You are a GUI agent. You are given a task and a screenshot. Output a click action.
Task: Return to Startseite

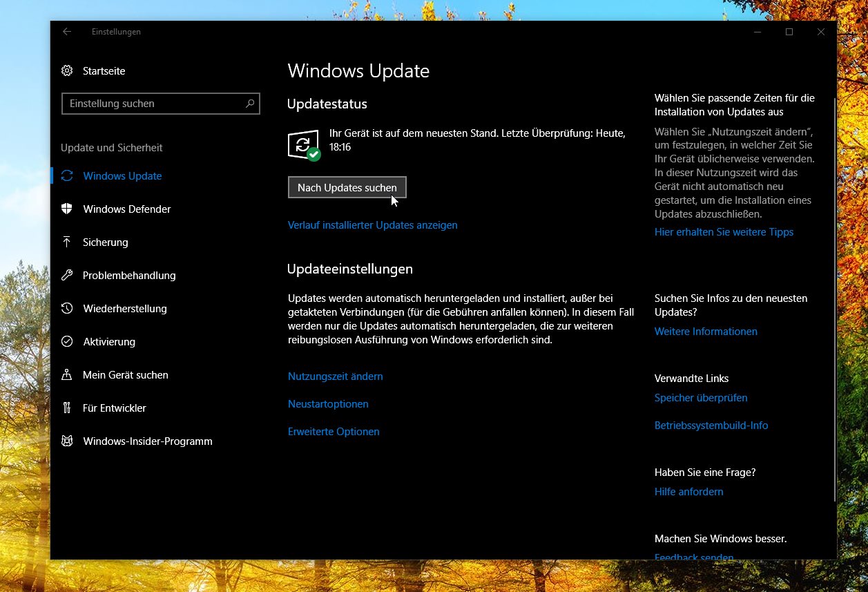click(x=104, y=71)
